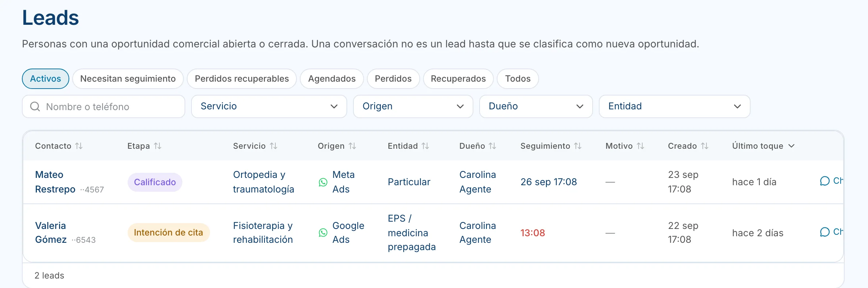Click Fisioterapia y rehabilitación service cell
868x288 pixels.
pyautogui.click(x=263, y=233)
